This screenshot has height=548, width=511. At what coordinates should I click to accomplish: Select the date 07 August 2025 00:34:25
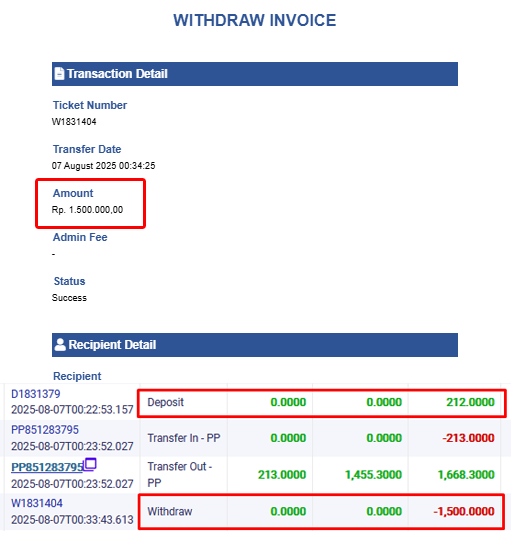click(103, 166)
